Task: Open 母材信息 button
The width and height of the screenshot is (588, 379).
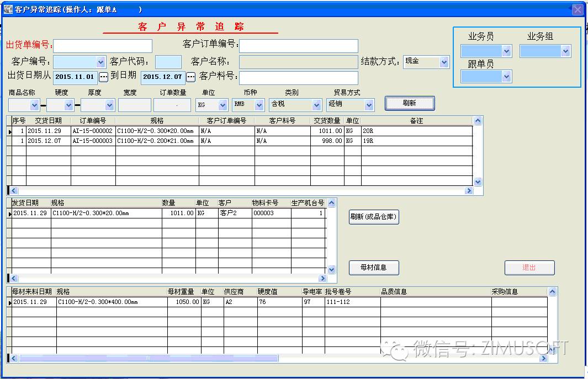Action: tap(374, 268)
